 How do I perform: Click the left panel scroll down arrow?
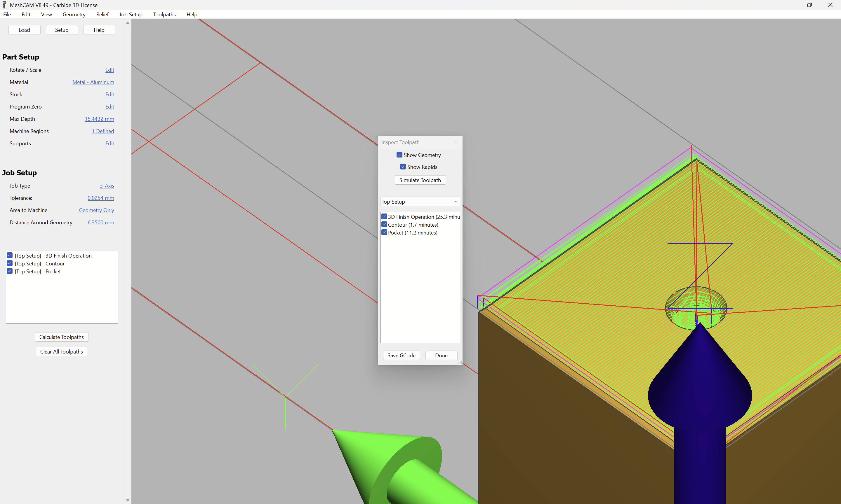click(x=128, y=500)
